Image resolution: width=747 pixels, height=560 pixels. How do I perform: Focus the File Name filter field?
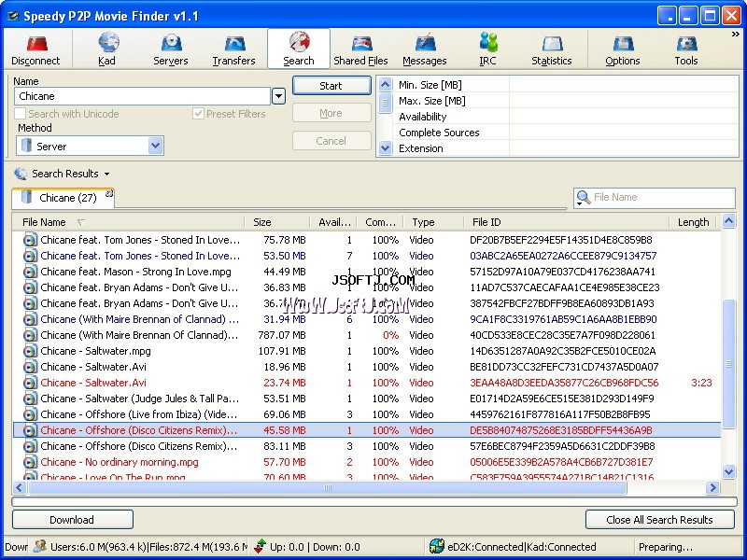[662, 197]
